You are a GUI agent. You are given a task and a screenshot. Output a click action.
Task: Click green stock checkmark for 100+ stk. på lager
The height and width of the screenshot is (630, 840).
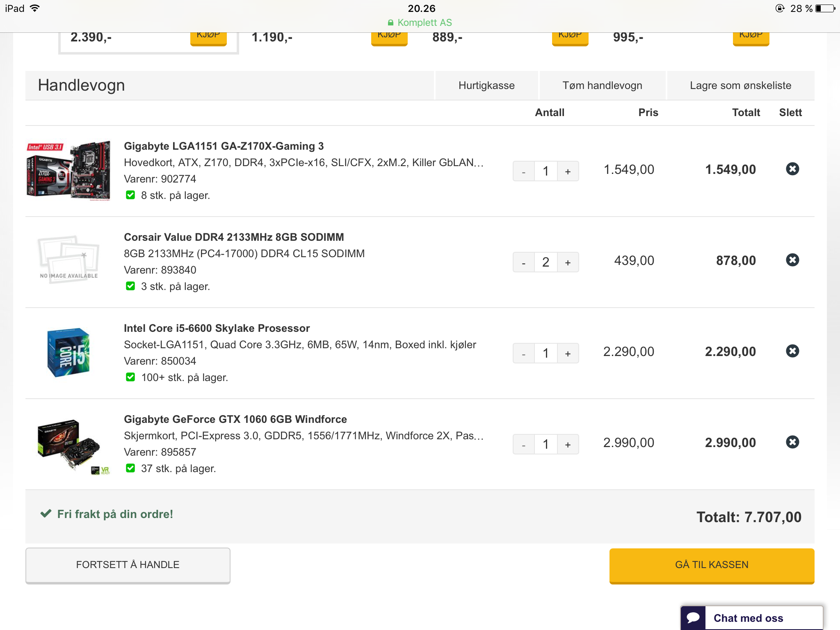[x=130, y=377]
